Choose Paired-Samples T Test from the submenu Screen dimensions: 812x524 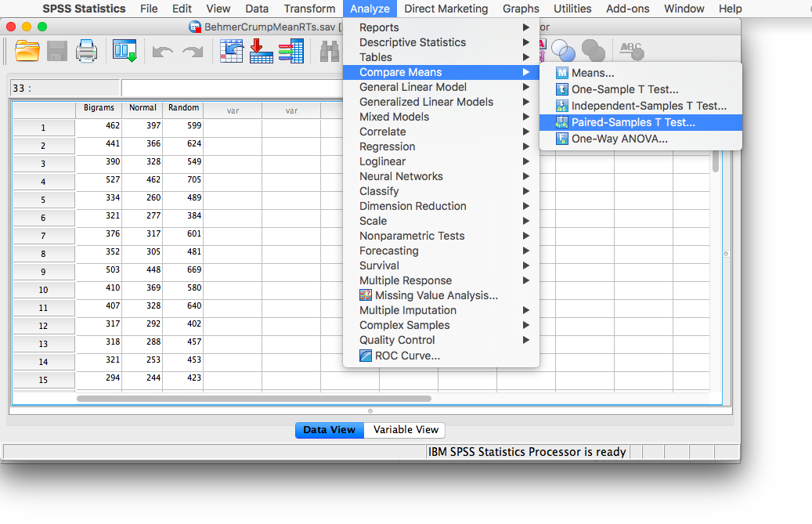coord(641,122)
